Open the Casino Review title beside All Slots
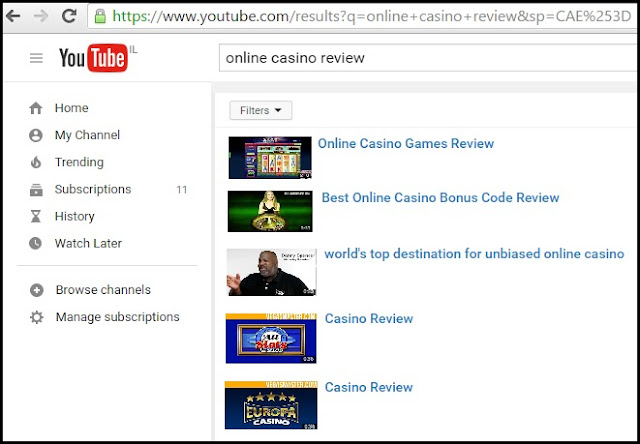Viewport: 640px width, 444px height. 369,319
